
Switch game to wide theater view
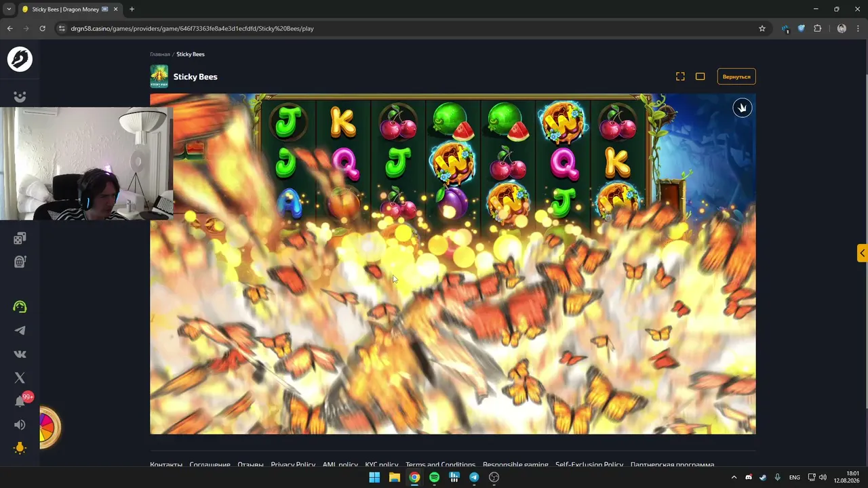click(700, 77)
